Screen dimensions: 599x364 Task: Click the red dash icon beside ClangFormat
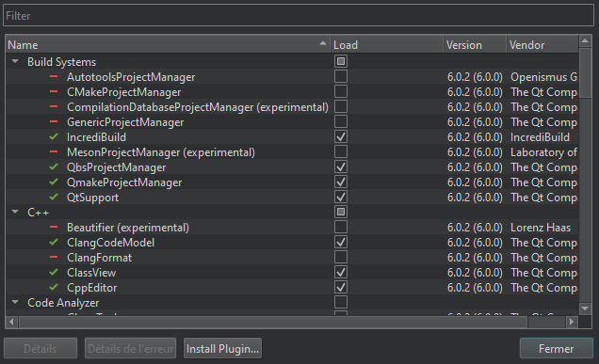point(54,257)
